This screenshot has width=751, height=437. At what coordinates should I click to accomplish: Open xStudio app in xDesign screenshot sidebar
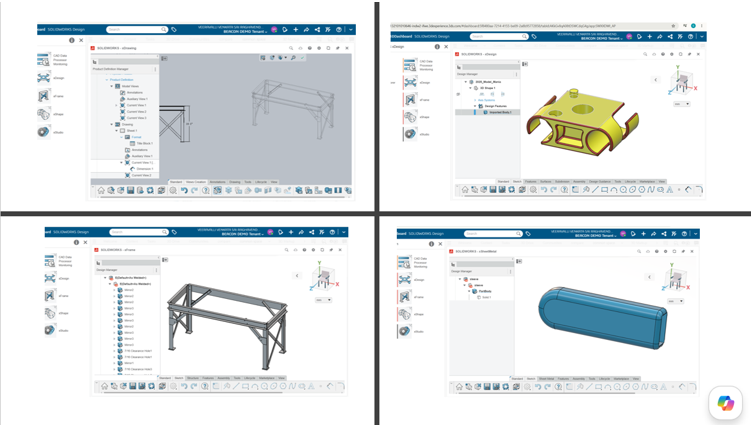pyautogui.click(x=410, y=134)
